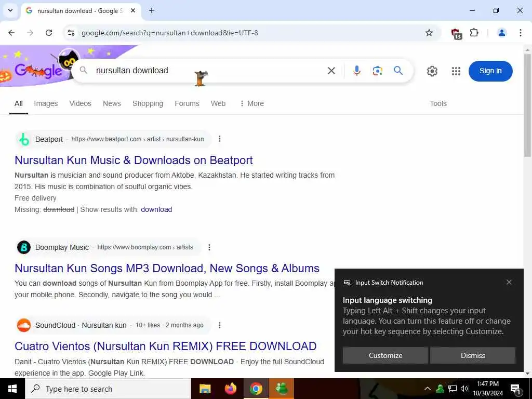The image size is (532, 399).
Task: Open the Chrome three-dot menu
Action: coord(521,33)
